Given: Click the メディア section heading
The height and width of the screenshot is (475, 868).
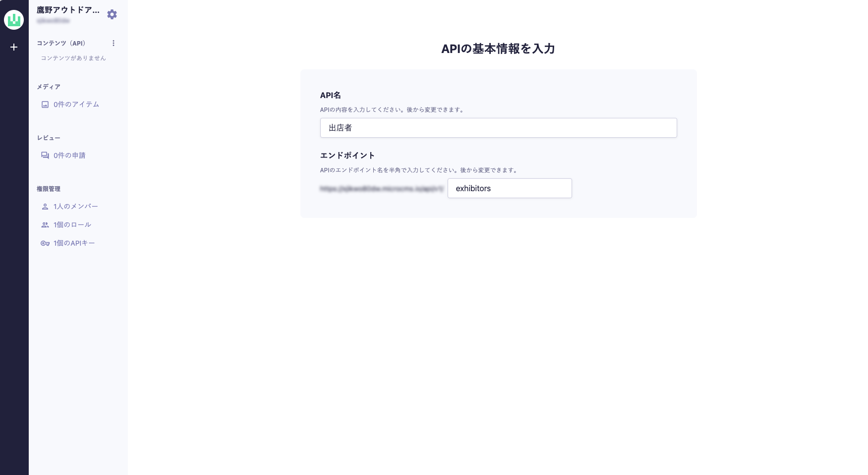Looking at the screenshot, I should (49, 87).
